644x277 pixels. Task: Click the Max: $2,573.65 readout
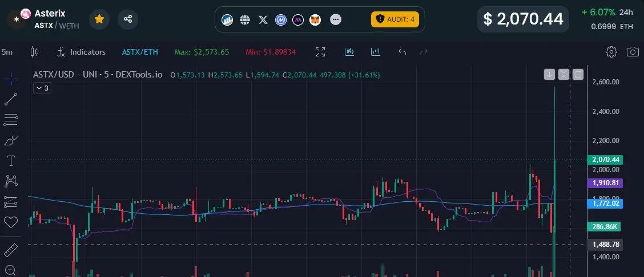pos(202,52)
